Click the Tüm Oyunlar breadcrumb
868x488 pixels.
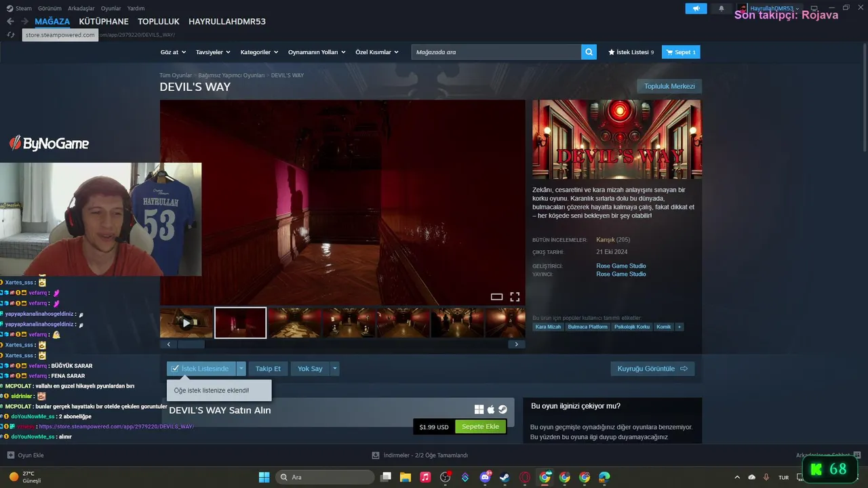(176, 75)
